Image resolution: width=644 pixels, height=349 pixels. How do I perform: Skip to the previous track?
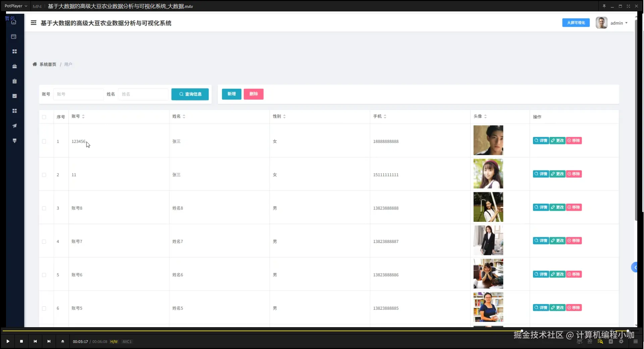tap(35, 341)
